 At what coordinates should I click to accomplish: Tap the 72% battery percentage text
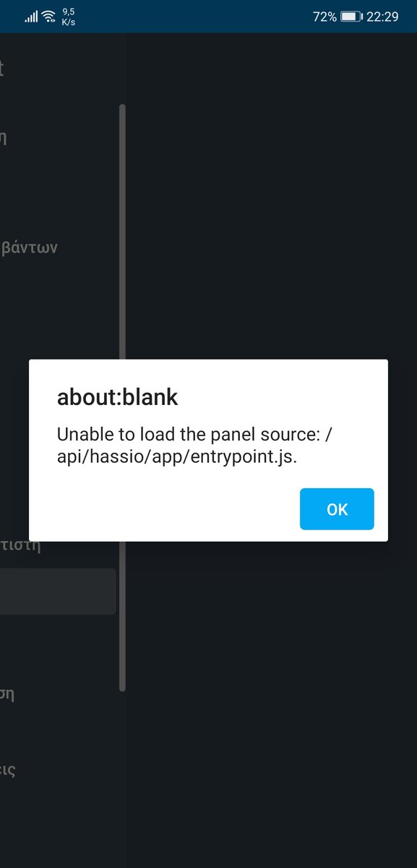(324, 17)
